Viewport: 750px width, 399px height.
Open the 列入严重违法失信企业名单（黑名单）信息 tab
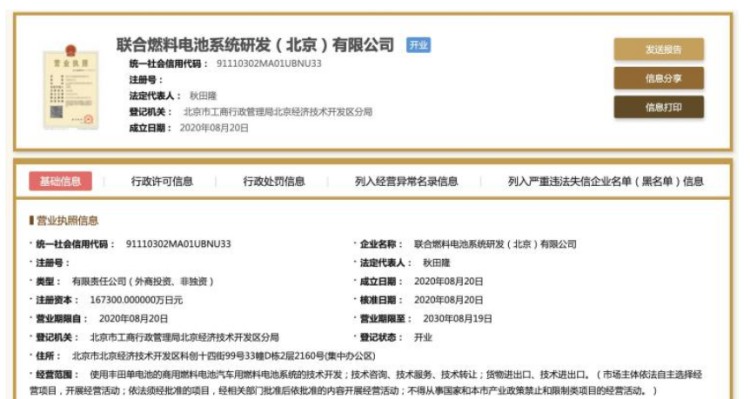[x=606, y=181]
